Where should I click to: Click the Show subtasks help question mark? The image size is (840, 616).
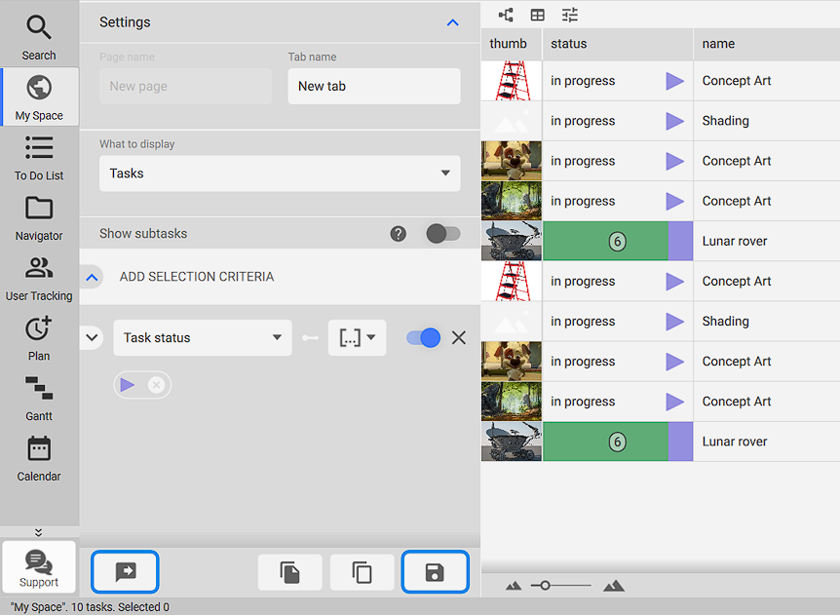point(398,234)
